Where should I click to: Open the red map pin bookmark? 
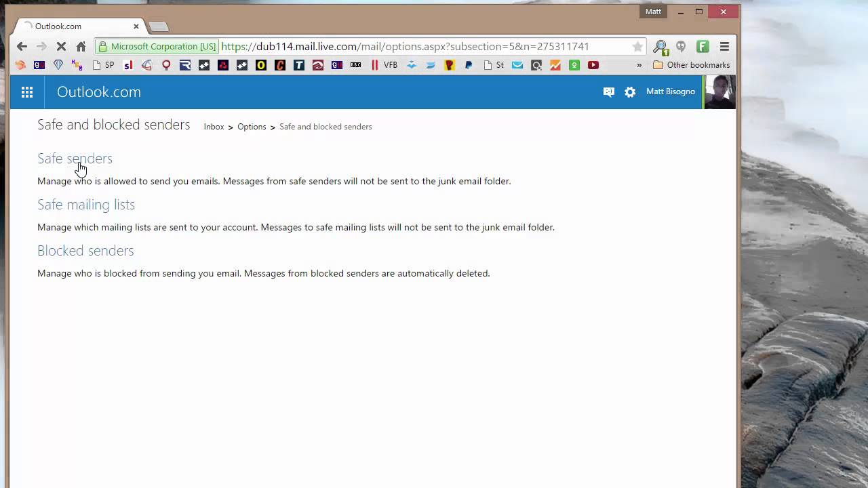click(166, 65)
